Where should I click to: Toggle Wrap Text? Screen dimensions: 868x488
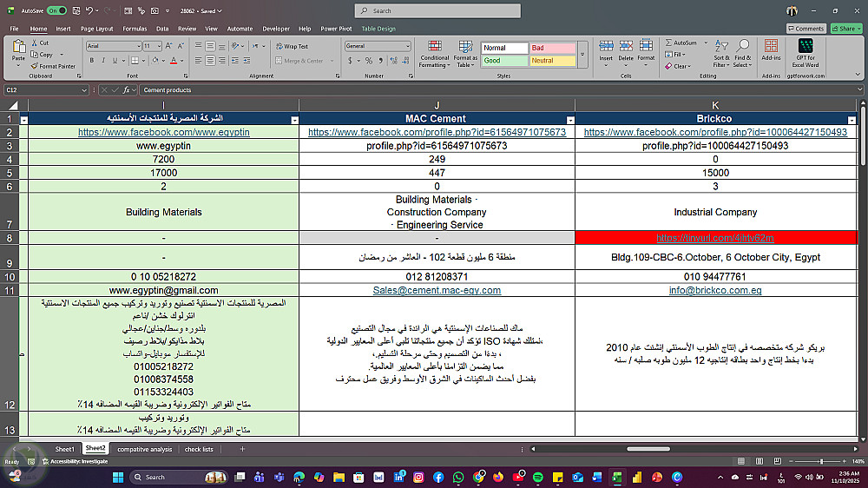click(x=292, y=47)
